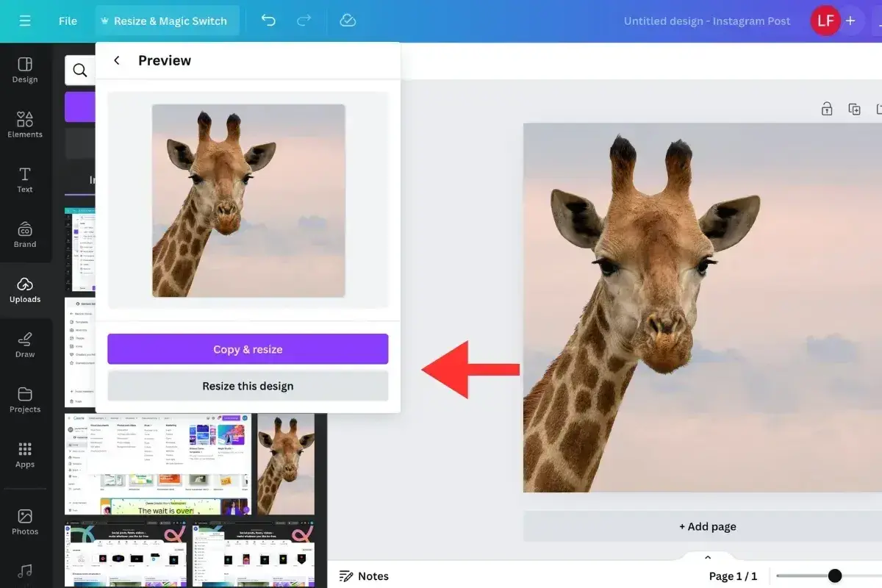
Task: Choose Resize this design
Action: pyautogui.click(x=247, y=385)
